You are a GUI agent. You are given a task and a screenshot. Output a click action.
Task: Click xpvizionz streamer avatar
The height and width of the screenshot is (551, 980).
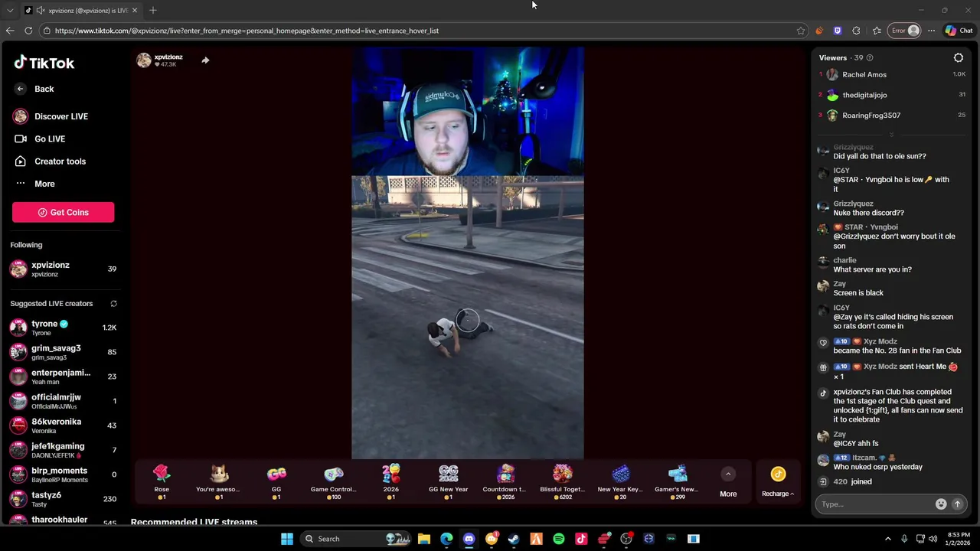tap(144, 60)
